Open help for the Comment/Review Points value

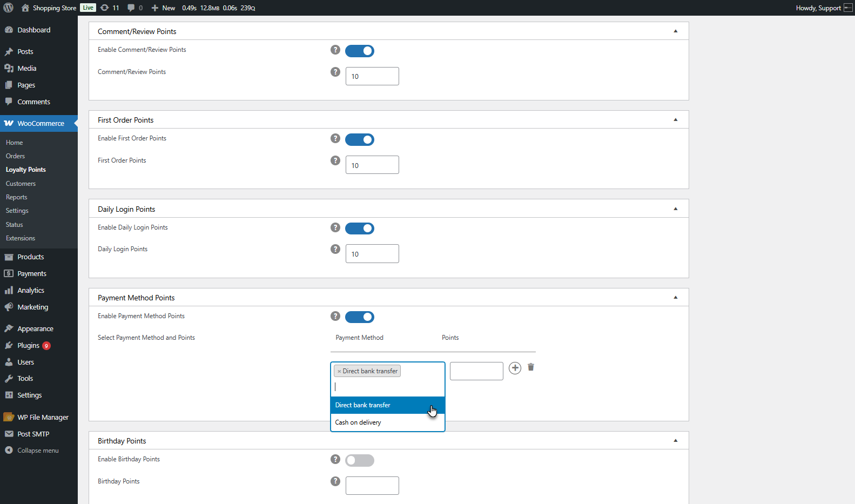335,72
